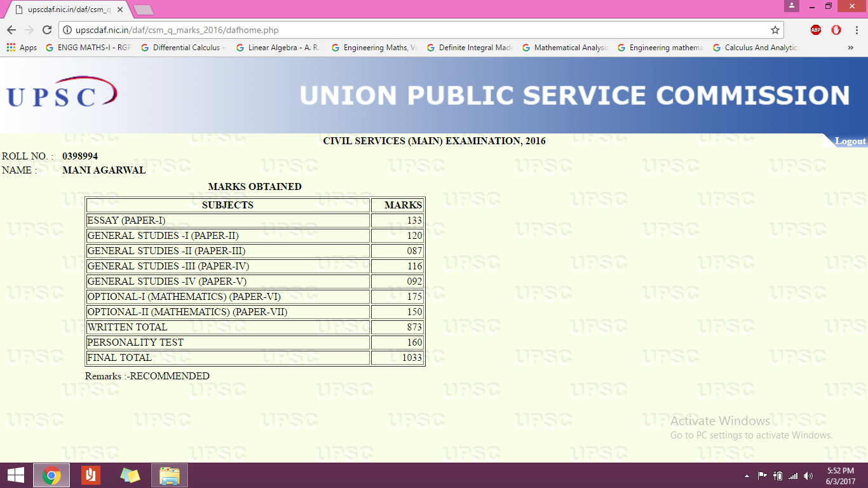868x488 pixels.
Task: Click the Remarks :-RECOMMENDED text
Action: click(x=147, y=376)
